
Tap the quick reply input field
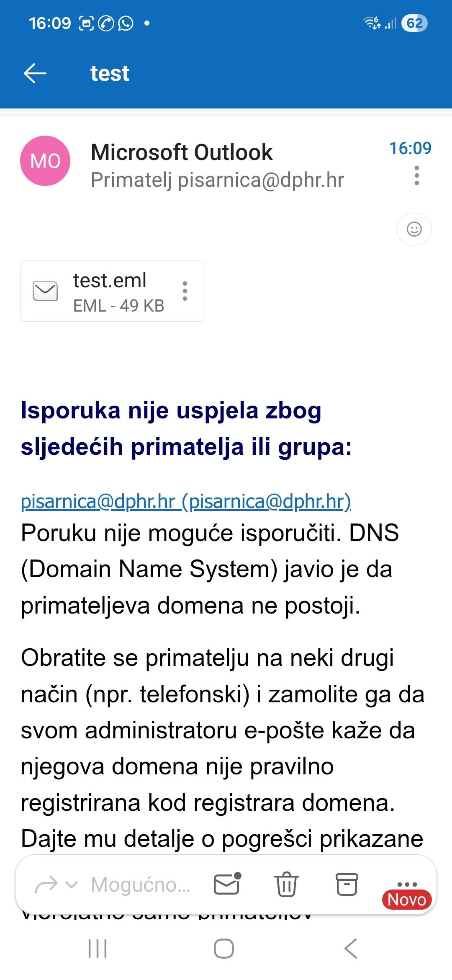click(140, 885)
